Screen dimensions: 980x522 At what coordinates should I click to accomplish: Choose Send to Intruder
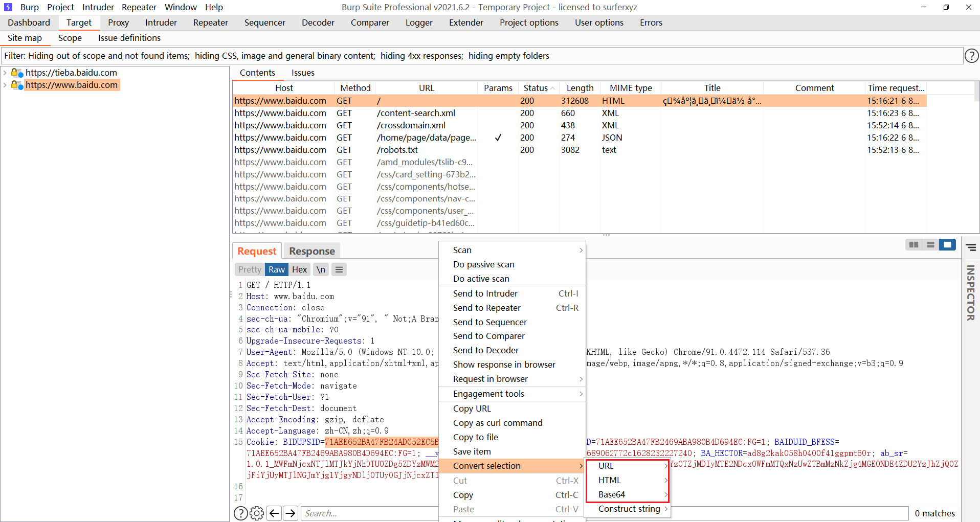[x=512, y=293]
